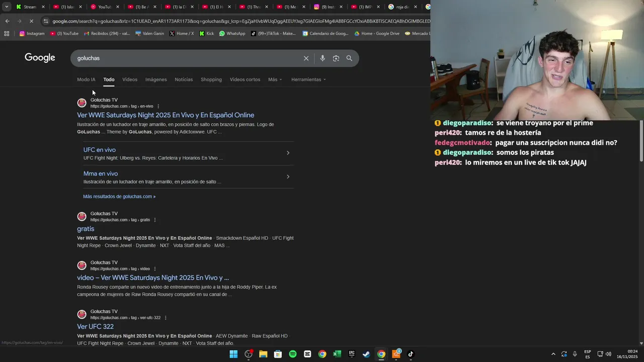644x362 pixels.
Task: Open the Recibidos Gmail bookmark
Action: pyautogui.click(x=107, y=34)
